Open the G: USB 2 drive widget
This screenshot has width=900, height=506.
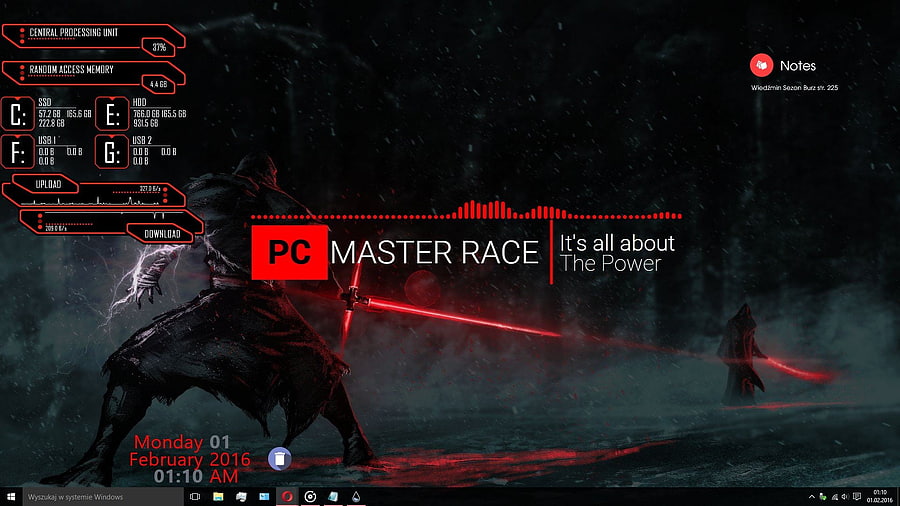(137, 151)
